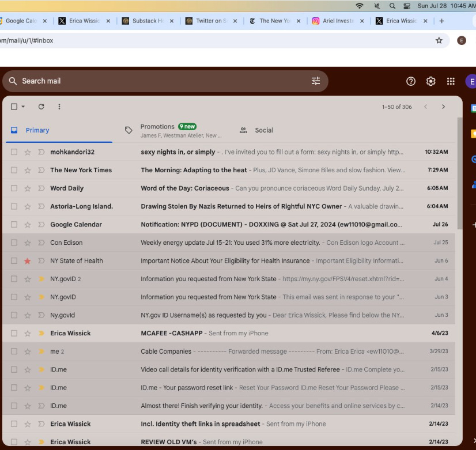The image size is (476, 450).
Task: Select The New York Times email checkbox
Action: tap(14, 170)
